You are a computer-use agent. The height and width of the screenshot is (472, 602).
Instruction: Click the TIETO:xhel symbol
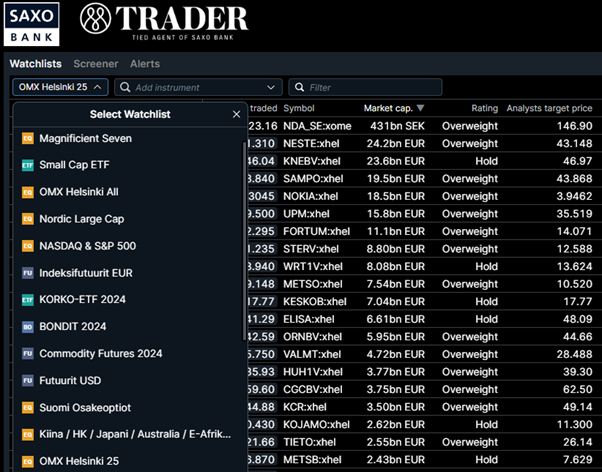309,442
